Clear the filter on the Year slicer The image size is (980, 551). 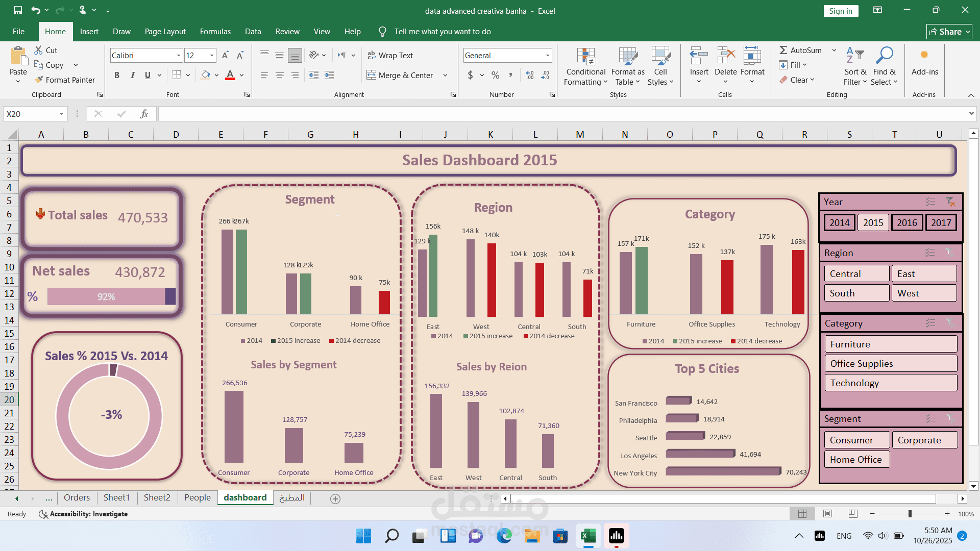coord(951,202)
